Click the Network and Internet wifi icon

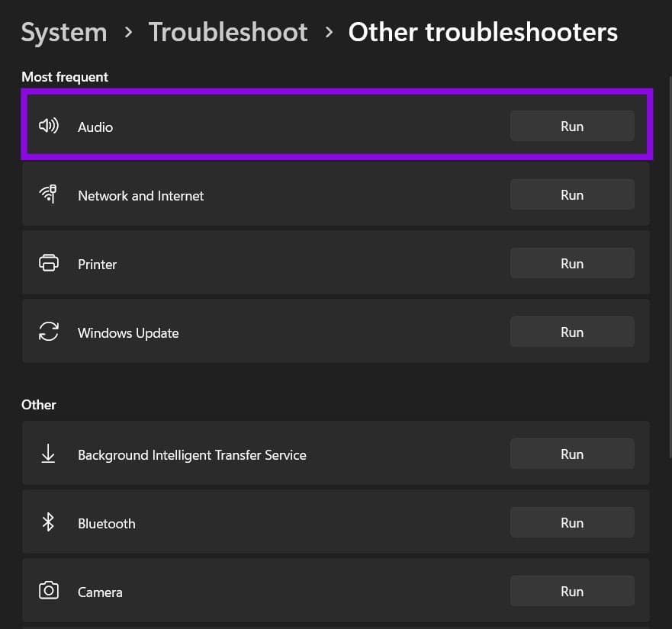pyautogui.click(x=48, y=194)
